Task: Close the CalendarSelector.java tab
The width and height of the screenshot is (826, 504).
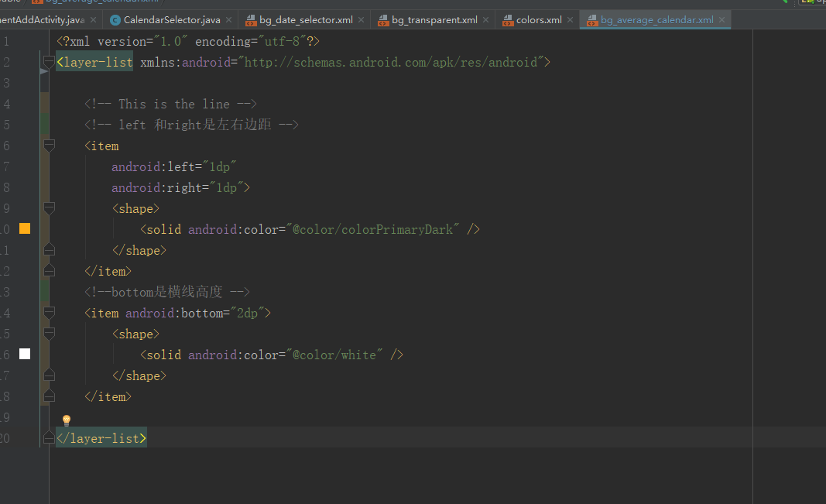Action: (228, 20)
